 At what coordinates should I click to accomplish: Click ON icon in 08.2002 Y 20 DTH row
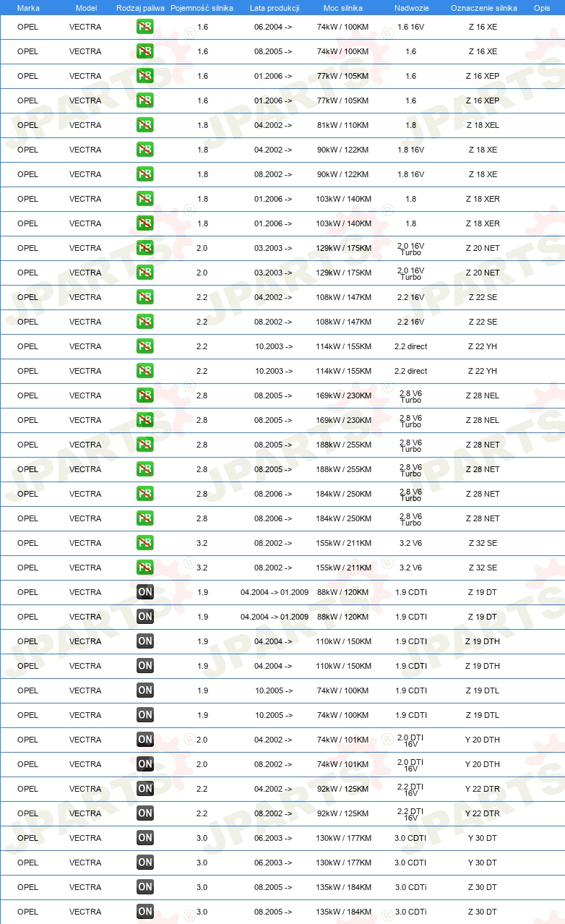[145, 764]
